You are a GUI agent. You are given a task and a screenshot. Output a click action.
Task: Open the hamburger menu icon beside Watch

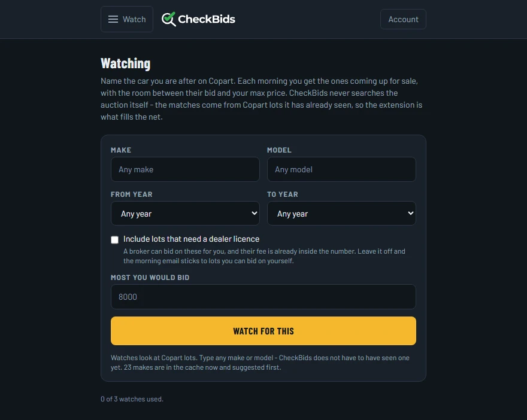(x=113, y=19)
